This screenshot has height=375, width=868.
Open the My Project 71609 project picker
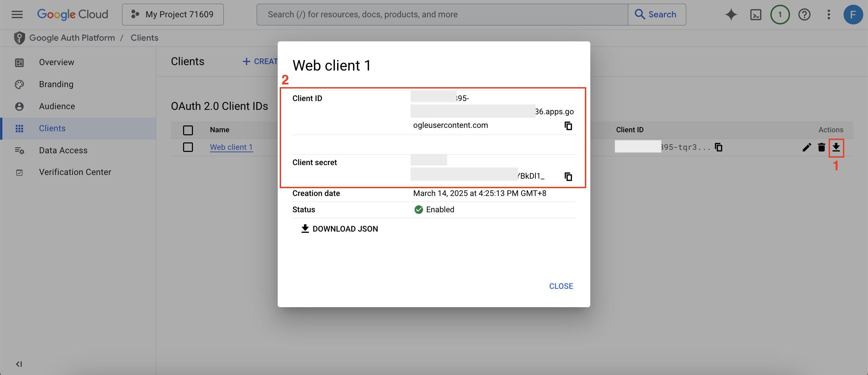click(173, 14)
